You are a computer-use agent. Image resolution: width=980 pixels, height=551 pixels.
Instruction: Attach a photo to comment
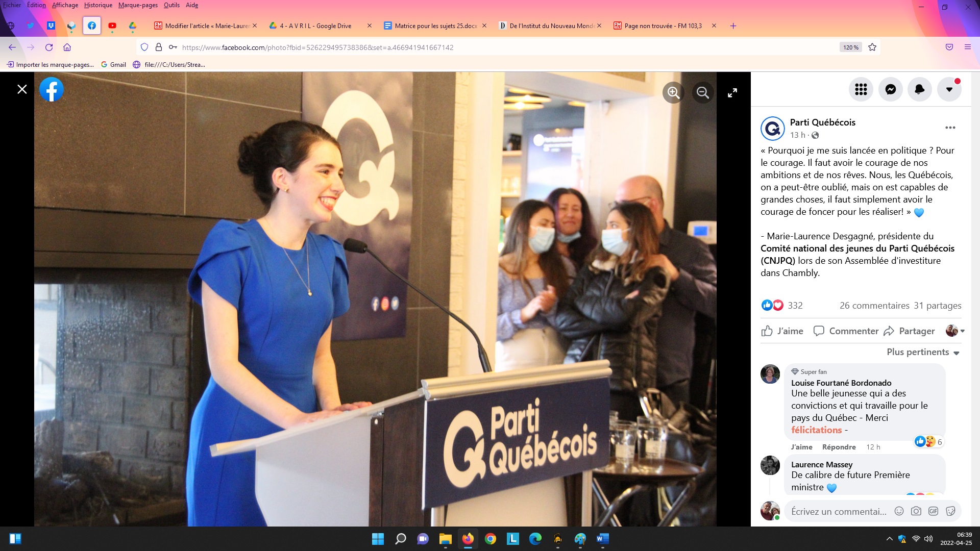(916, 511)
